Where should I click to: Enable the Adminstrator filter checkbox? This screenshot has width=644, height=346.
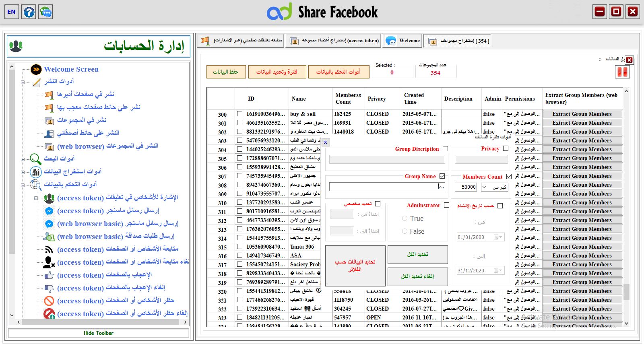pyautogui.click(x=446, y=205)
